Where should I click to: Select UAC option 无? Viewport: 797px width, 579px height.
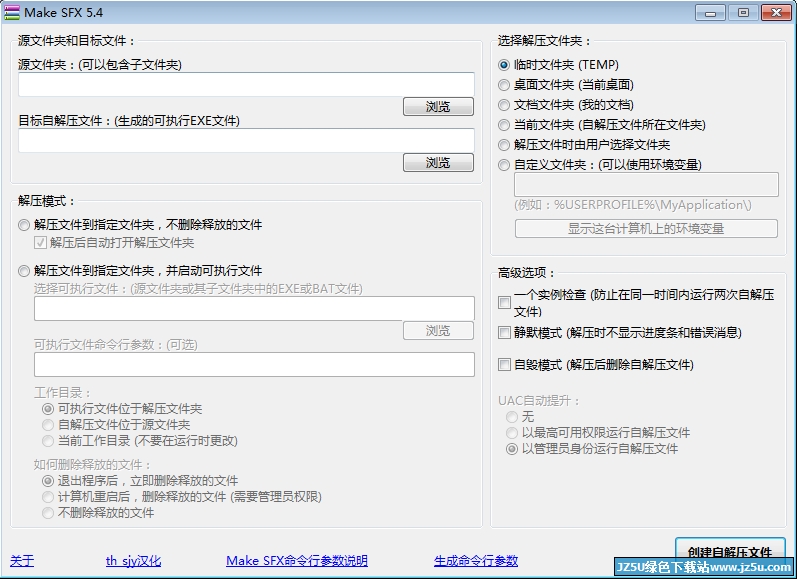pyautogui.click(x=512, y=417)
